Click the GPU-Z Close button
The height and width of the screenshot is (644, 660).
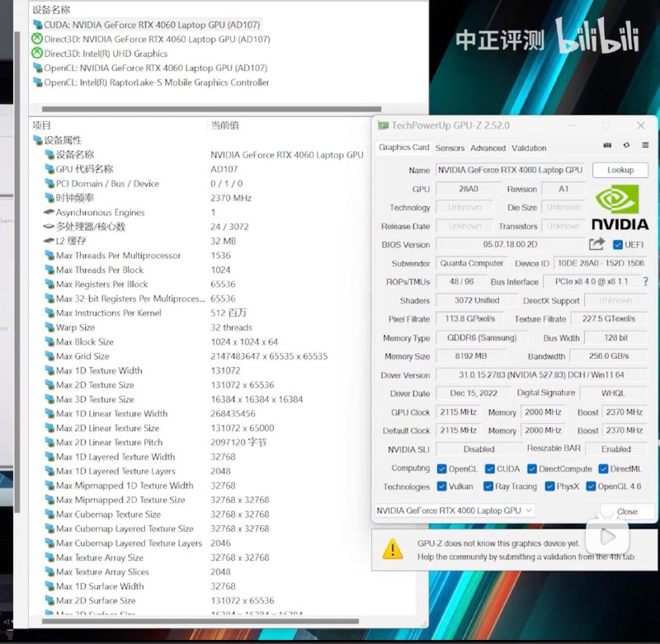tap(627, 511)
